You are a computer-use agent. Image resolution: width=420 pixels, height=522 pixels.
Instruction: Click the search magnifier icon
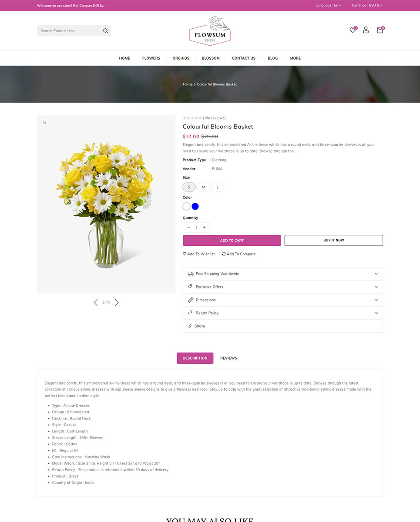click(105, 31)
